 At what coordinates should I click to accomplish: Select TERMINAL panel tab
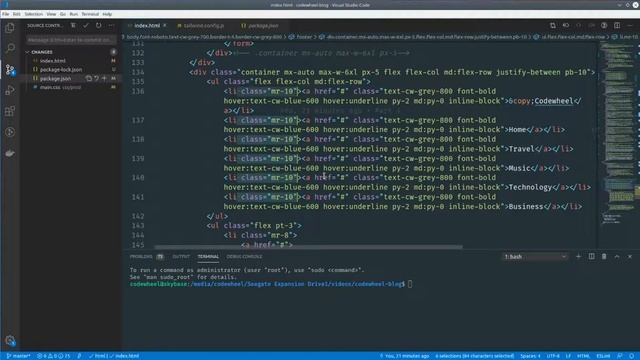click(208, 256)
